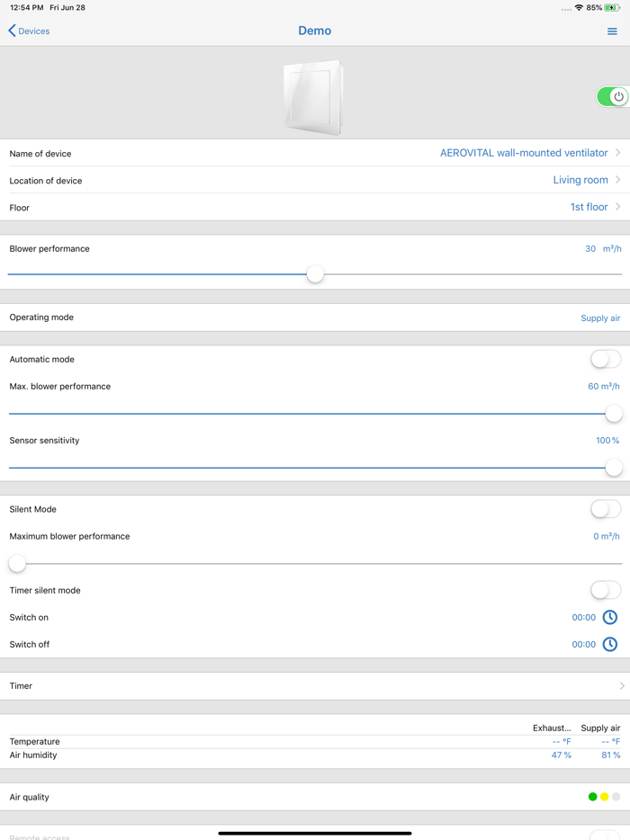Tap the 0 m³/h silent mode value
The width and height of the screenshot is (630, 840).
tap(607, 536)
